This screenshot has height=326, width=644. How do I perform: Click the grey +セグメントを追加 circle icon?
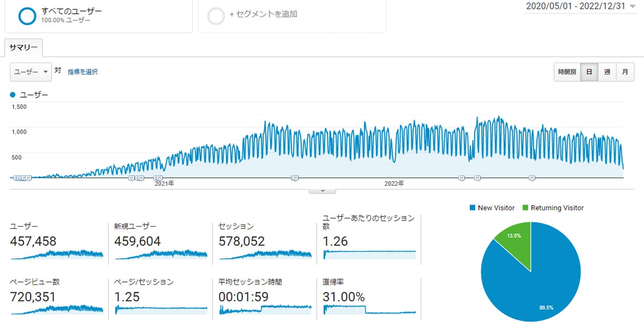[216, 16]
